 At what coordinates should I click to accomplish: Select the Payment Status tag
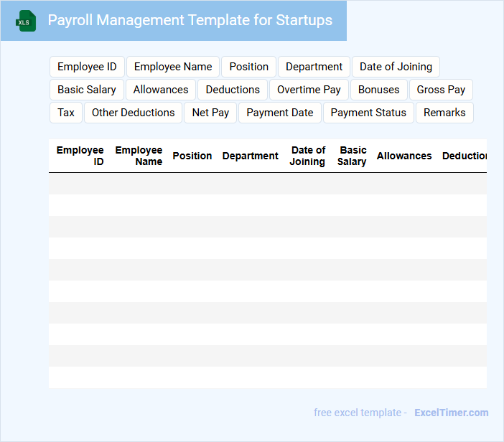tap(368, 113)
